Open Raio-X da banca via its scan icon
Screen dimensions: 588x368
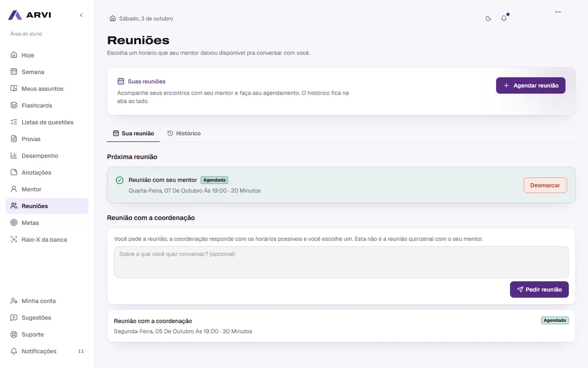[14, 239]
